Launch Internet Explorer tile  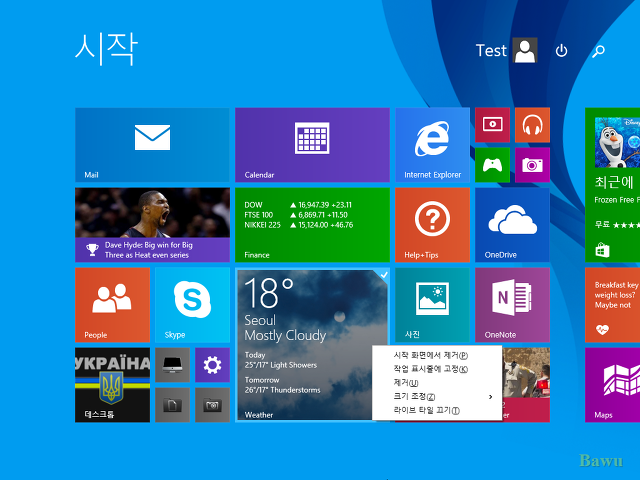(432, 144)
